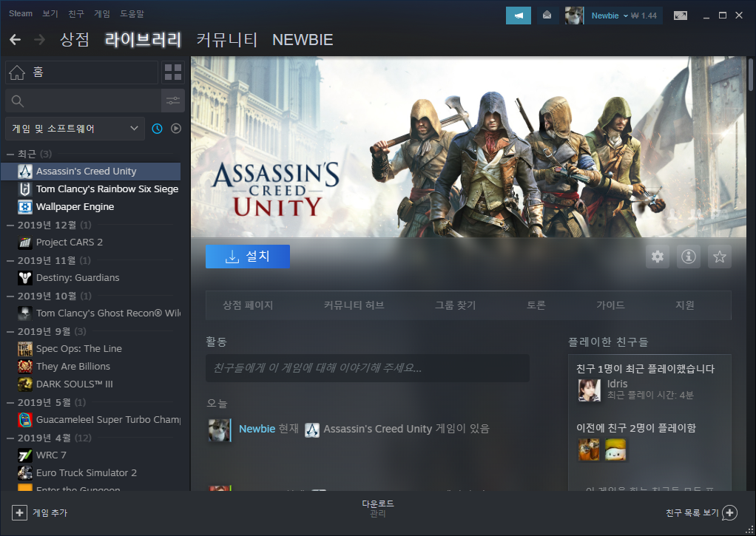Go back with left arrow

(15, 39)
